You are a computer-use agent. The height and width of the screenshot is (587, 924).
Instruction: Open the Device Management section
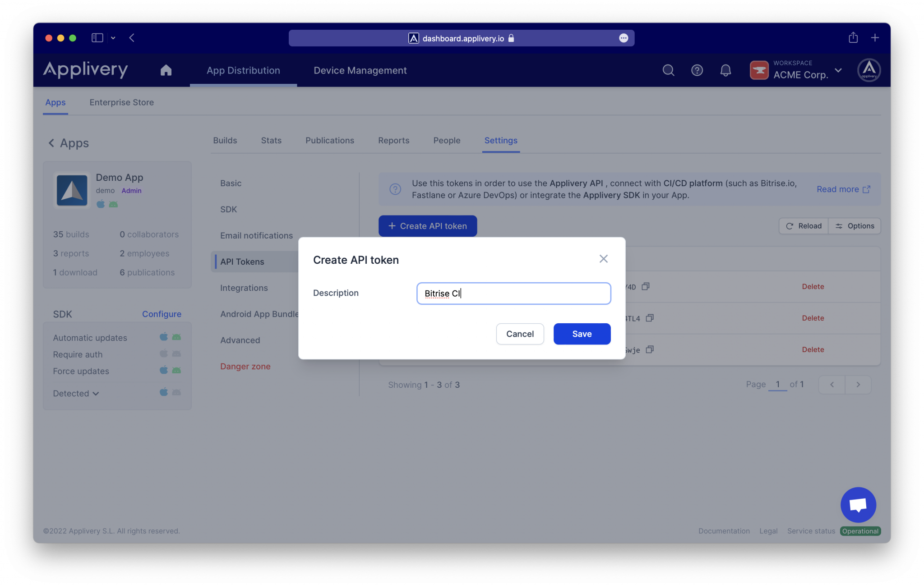click(x=360, y=70)
